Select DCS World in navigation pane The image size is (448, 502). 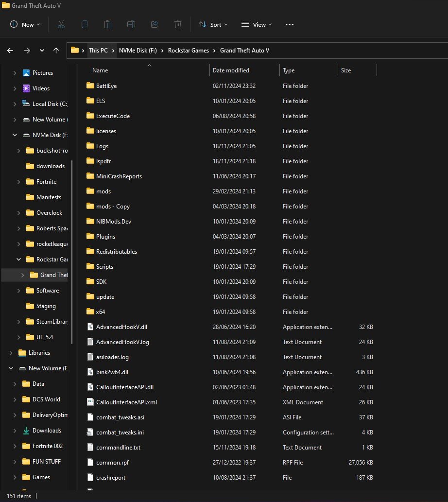tap(46, 399)
